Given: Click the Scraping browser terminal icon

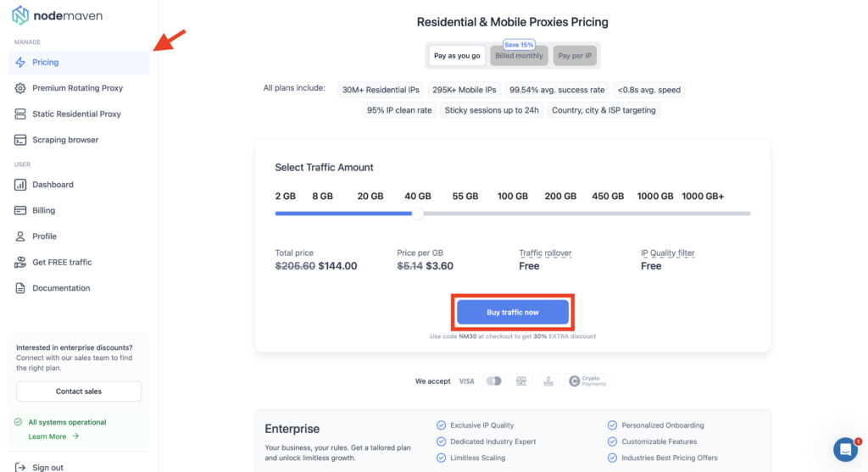Looking at the screenshot, I should [x=20, y=140].
